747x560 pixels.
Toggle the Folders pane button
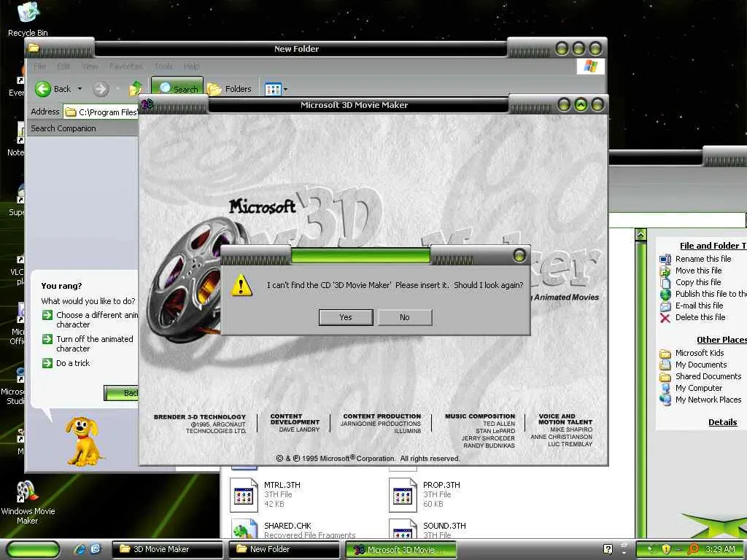pyautogui.click(x=229, y=89)
